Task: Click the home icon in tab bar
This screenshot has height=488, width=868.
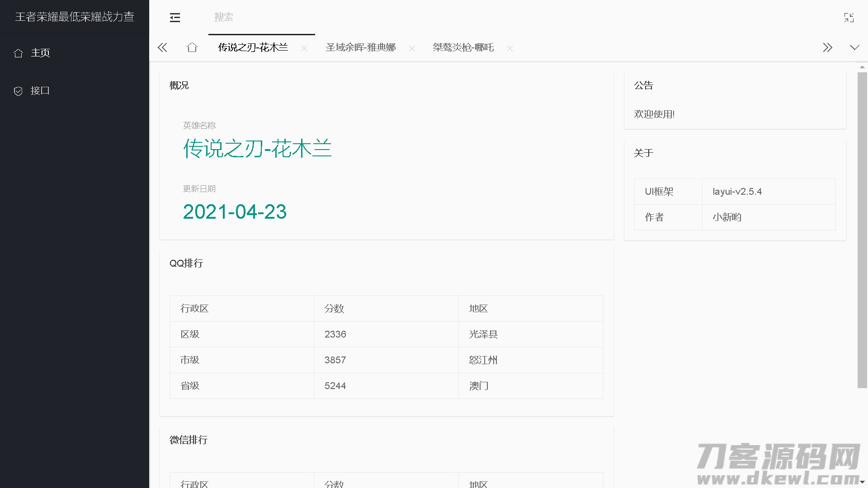Action: (x=192, y=47)
